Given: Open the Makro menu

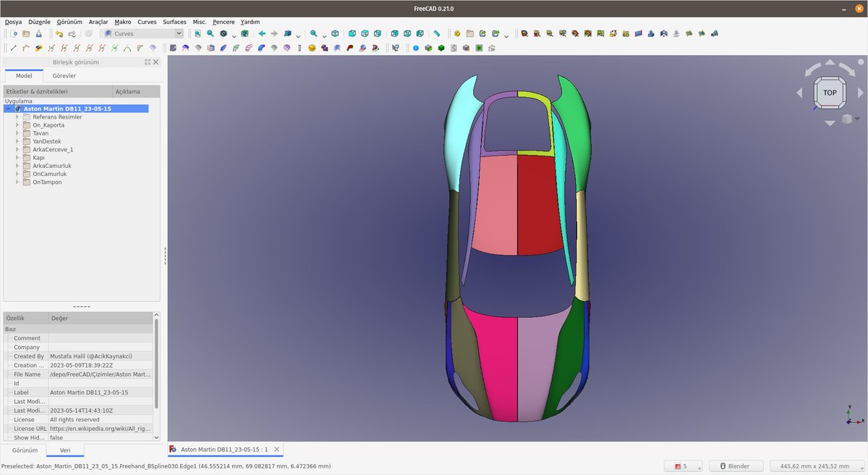Looking at the screenshot, I should click(x=123, y=22).
